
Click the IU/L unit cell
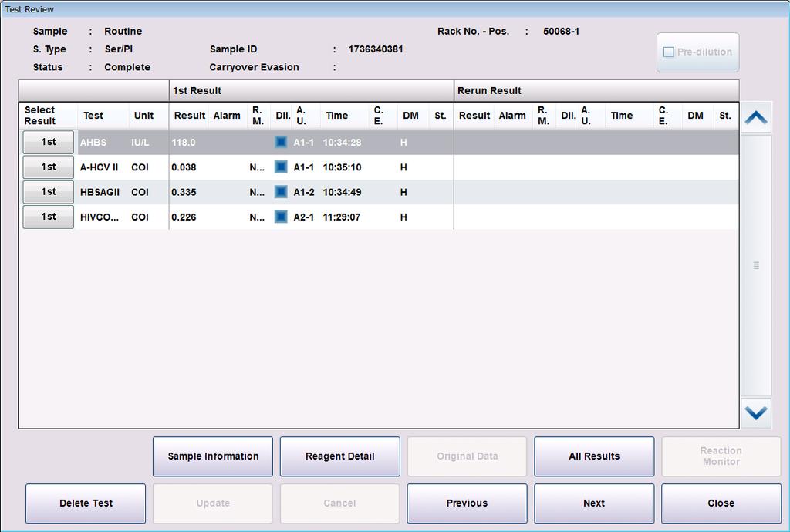[140, 143]
